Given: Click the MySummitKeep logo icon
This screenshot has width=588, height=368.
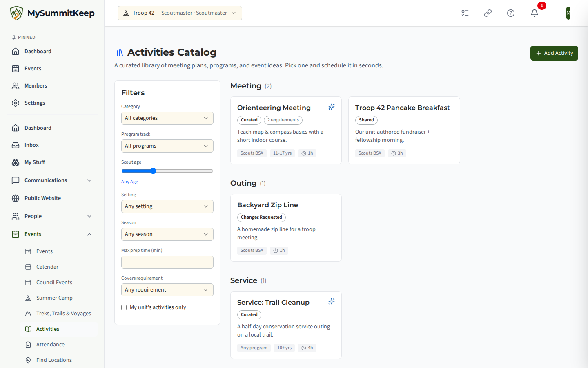Looking at the screenshot, I should coord(16,13).
